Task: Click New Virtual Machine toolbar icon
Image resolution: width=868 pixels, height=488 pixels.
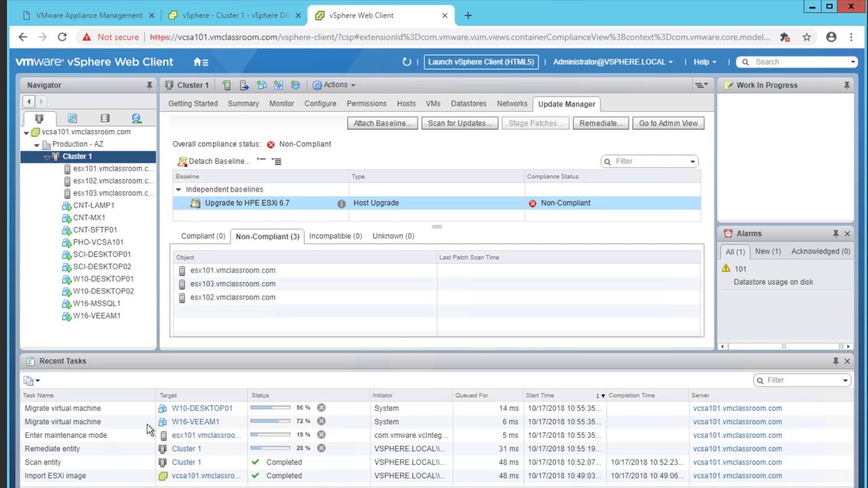Action: coord(261,85)
